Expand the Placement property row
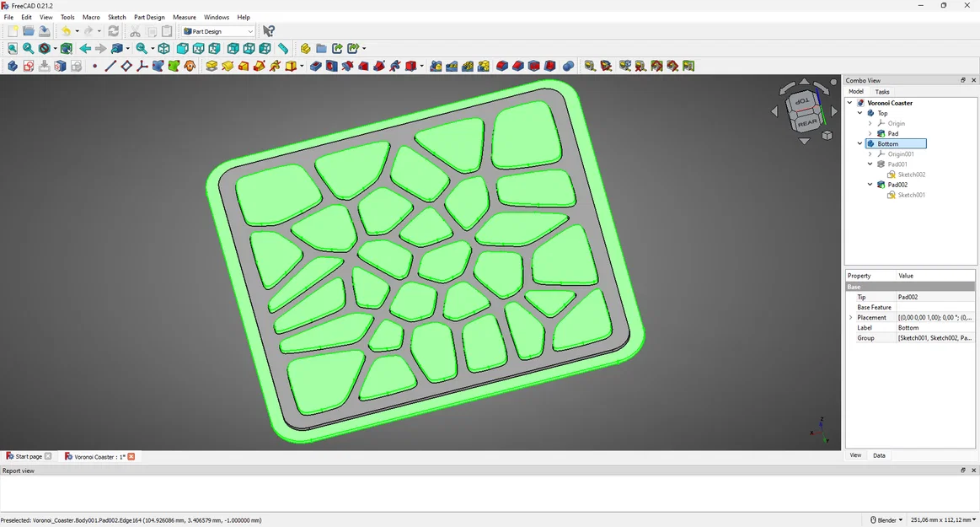This screenshot has width=980, height=527. click(850, 318)
